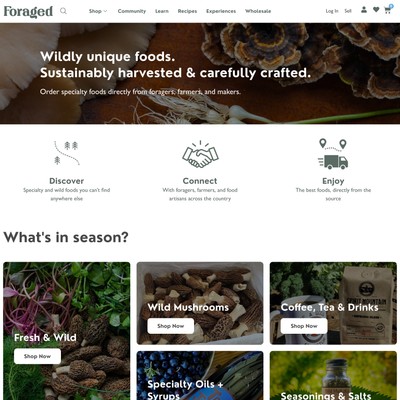Shop Now under Wild Mushrooms
The image size is (400, 400).
point(171,326)
